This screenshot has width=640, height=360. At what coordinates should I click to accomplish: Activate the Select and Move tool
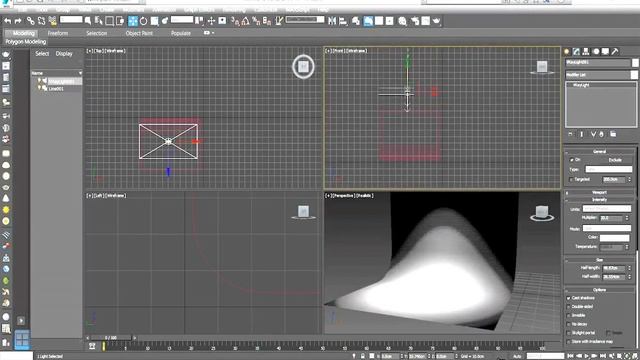pos(133,21)
